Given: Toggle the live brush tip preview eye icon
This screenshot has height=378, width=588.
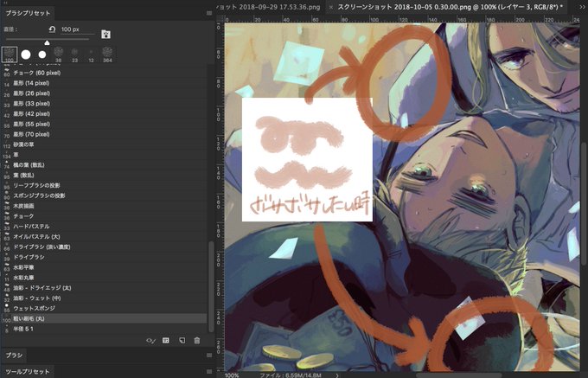Looking at the screenshot, I should pos(150,341).
